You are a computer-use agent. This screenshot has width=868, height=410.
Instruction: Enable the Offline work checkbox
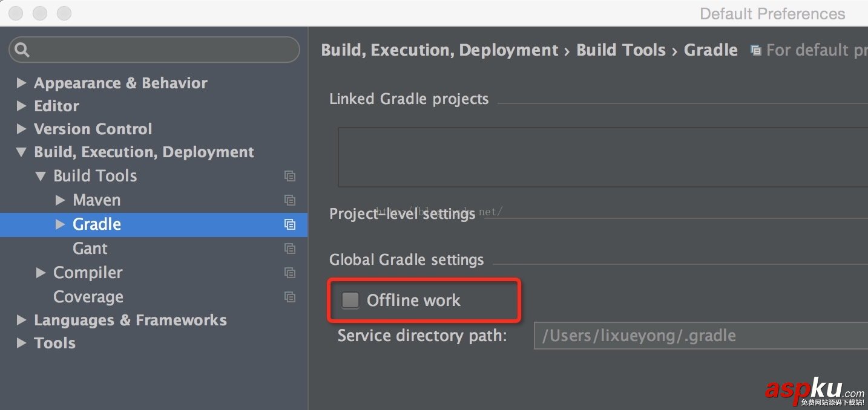click(x=350, y=300)
